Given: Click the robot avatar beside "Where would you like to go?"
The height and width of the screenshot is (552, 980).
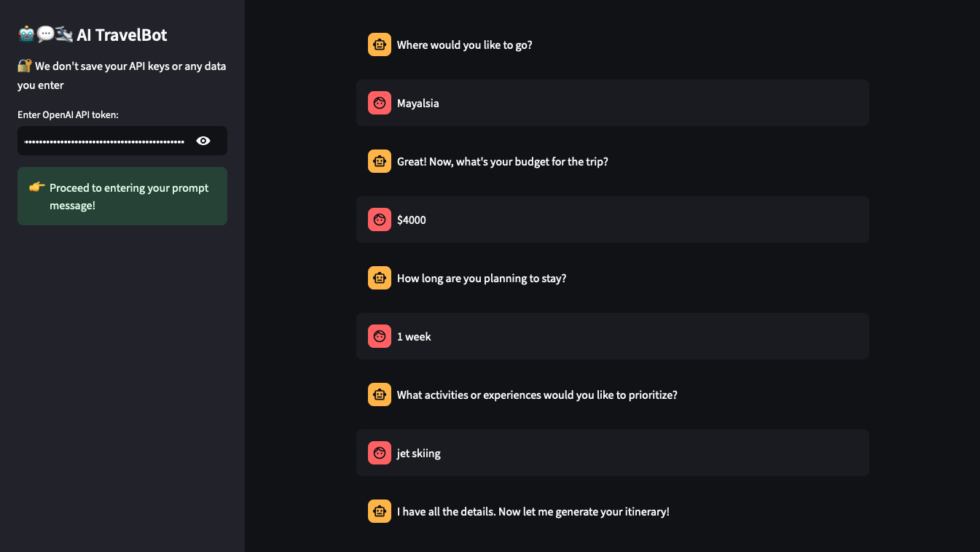Looking at the screenshot, I should 380,44.
